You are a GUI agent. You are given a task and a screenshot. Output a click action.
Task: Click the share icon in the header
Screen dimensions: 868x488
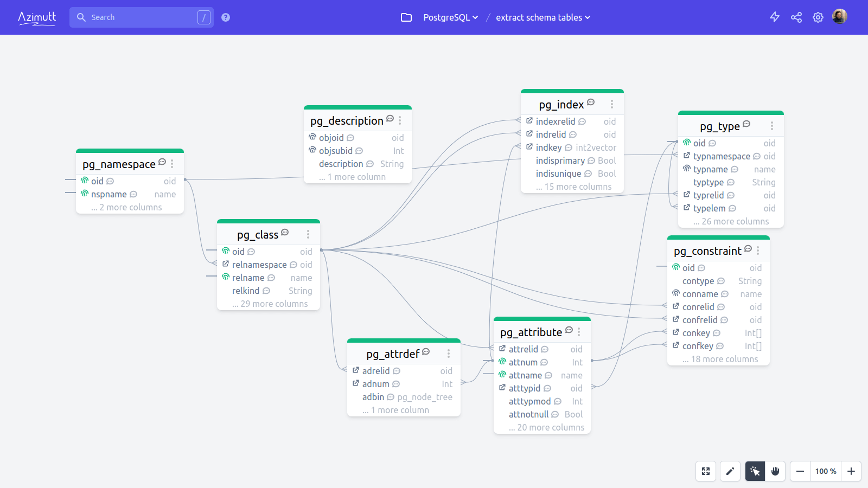coord(796,17)
